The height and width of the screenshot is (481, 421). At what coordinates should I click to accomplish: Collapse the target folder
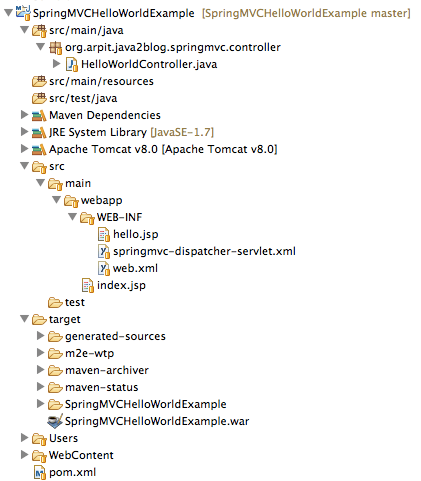24,319
